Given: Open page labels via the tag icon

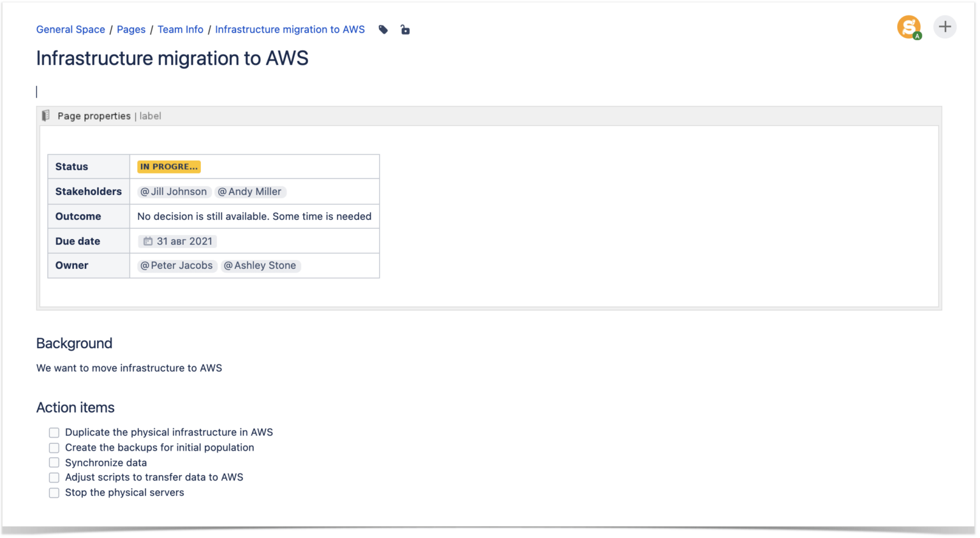Looking at the screenshot, I should 383,29.
